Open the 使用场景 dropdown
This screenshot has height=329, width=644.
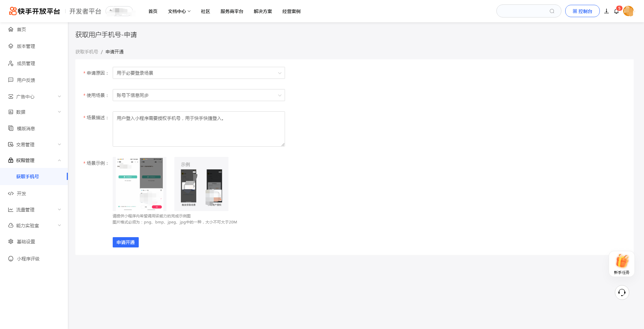[x=199, y=95]
